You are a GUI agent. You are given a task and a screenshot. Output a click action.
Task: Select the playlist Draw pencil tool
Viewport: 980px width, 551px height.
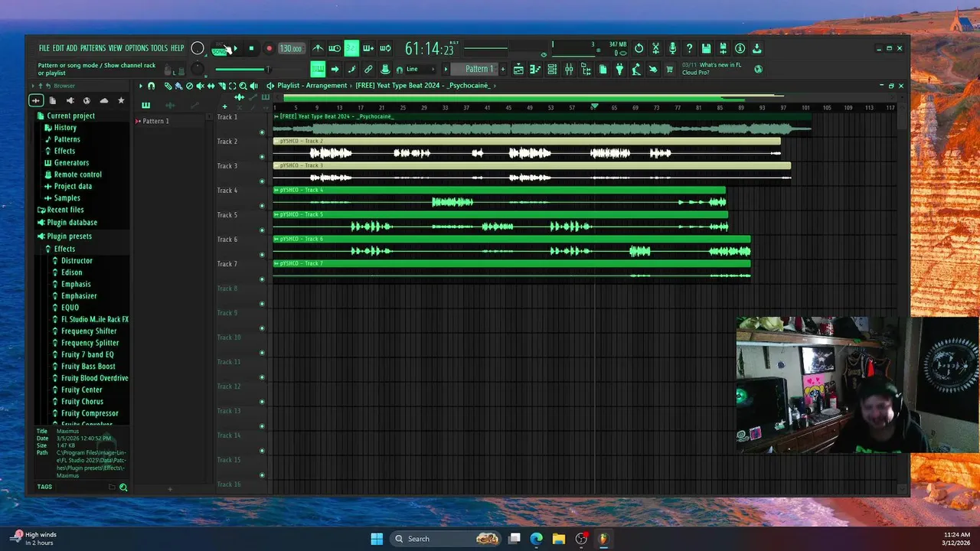tap(168, 86)
